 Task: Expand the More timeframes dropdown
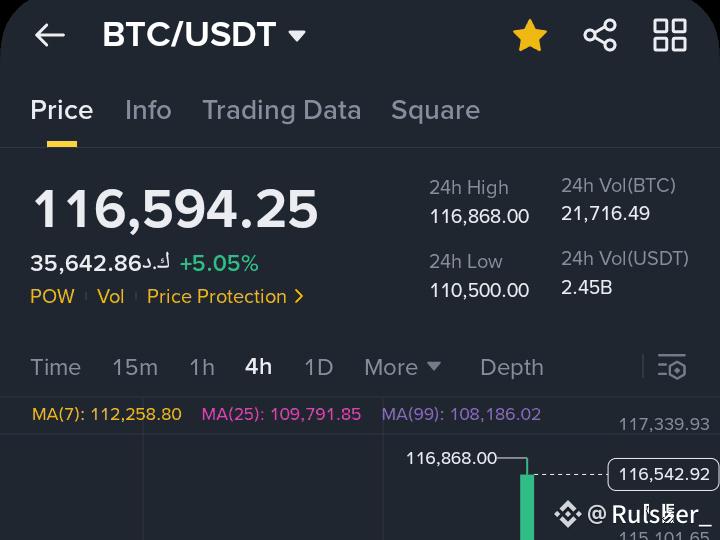coord(402,367)
